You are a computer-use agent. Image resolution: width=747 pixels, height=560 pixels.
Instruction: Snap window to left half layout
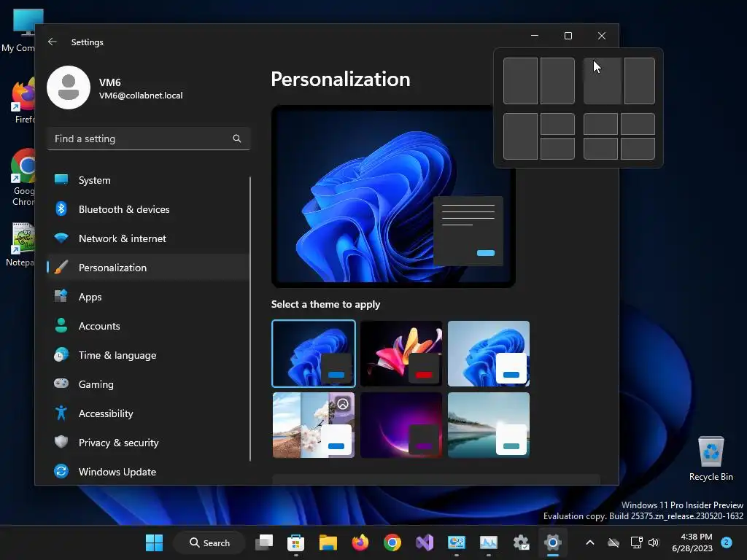[x=520, y=81]
